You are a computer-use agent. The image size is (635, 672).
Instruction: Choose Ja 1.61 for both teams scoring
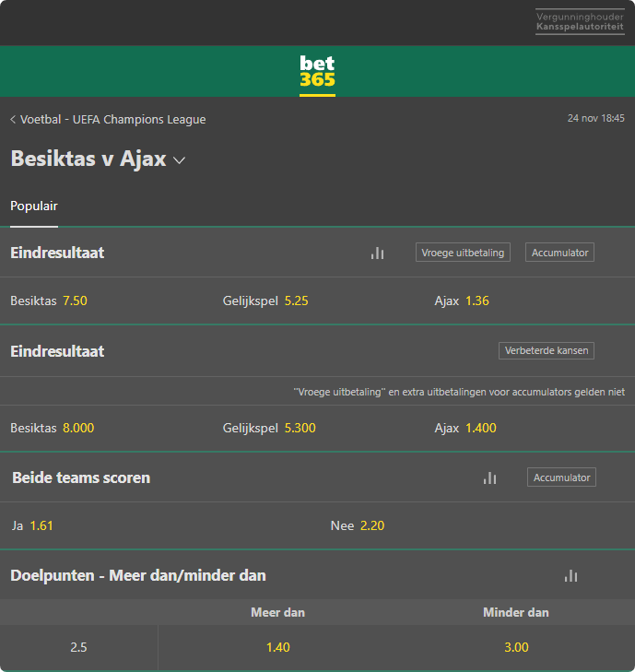point(32,525)
